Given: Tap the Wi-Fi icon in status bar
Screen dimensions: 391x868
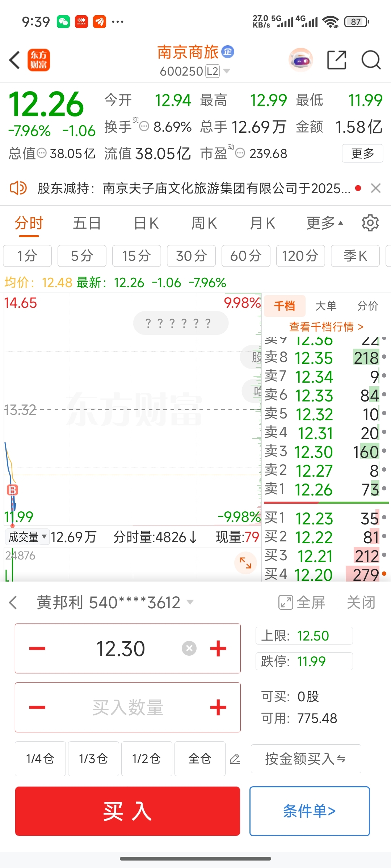Looking at the screenshot, I should point(331,22).
